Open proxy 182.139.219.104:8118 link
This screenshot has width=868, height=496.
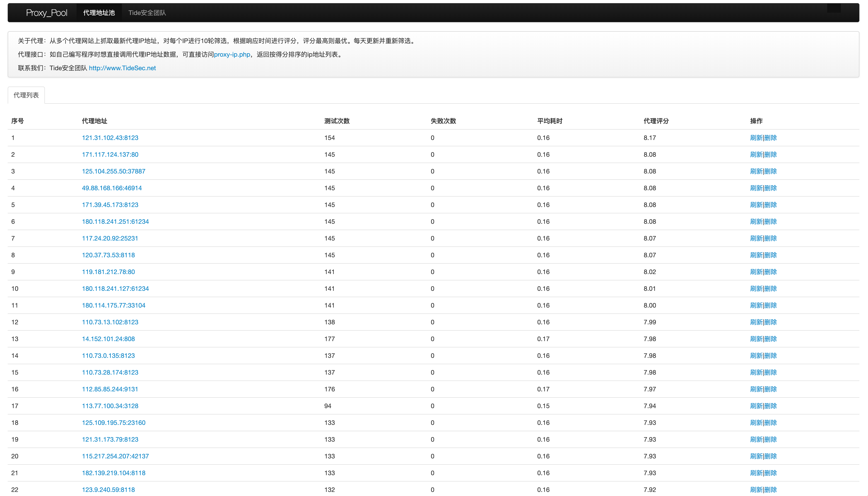coord(113,473)
